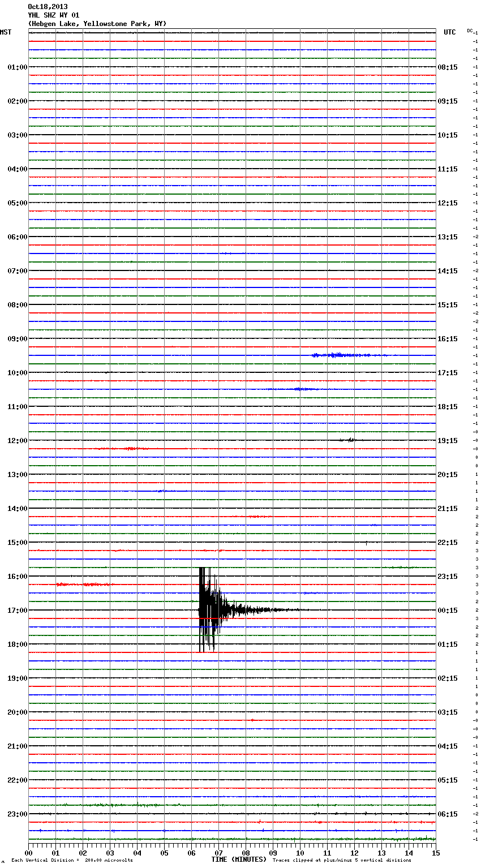Select the 12:00 MST row label
The height and width of the screenshot is (868, 481).
(x=17, y=441)
